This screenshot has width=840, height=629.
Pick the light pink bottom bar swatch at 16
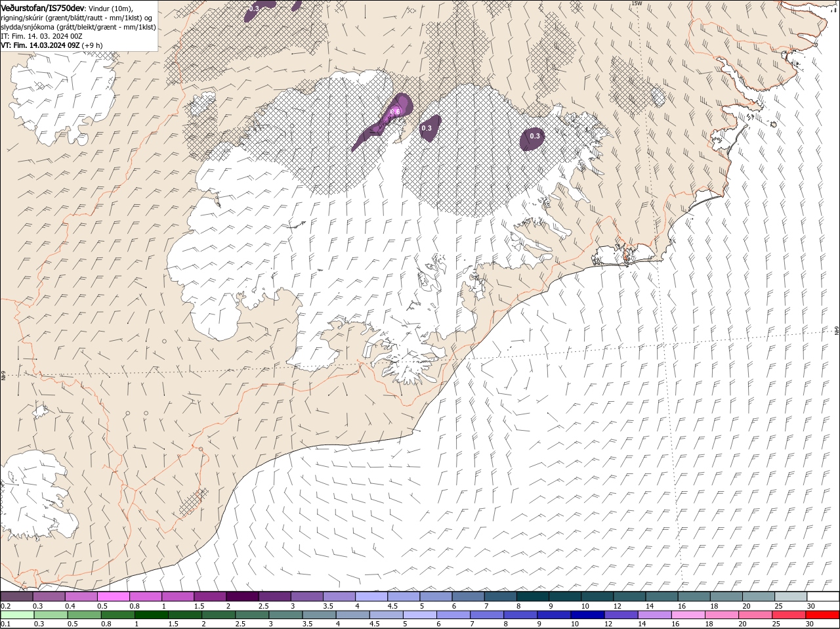pos(688,615)
